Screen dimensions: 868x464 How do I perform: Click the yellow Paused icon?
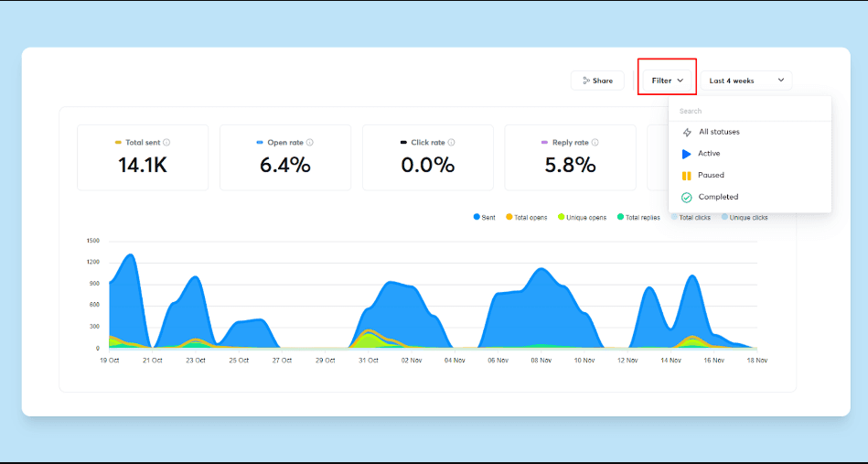(686, 176)
